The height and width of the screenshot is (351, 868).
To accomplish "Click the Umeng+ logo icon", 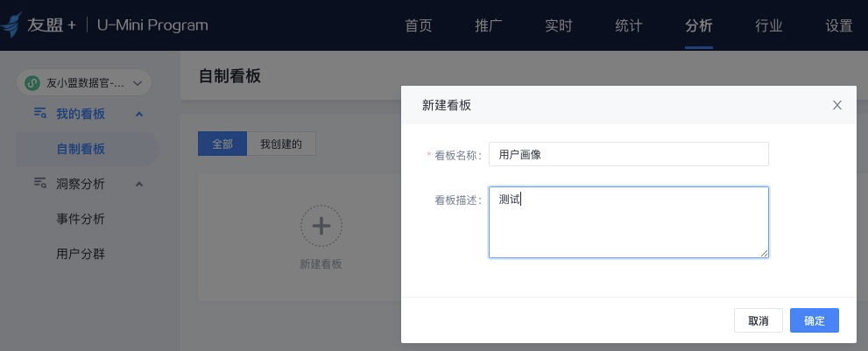I will 11,25.
